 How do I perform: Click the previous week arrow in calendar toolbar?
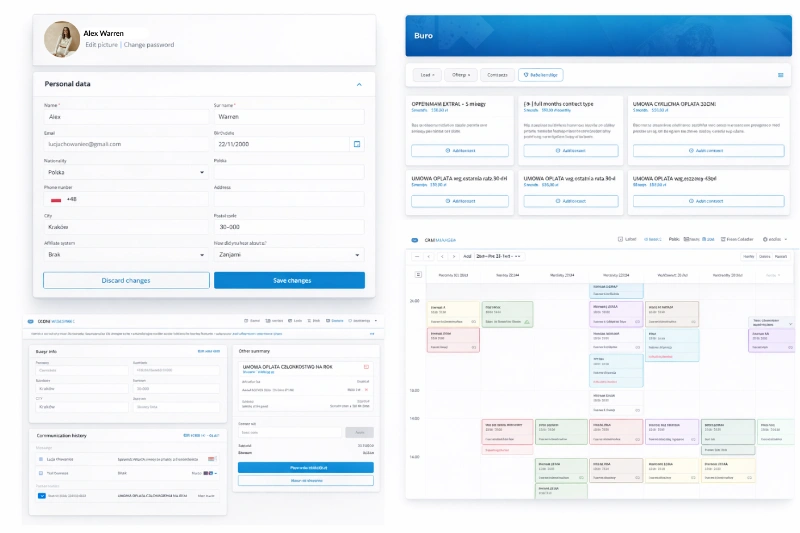pos(430,256)
